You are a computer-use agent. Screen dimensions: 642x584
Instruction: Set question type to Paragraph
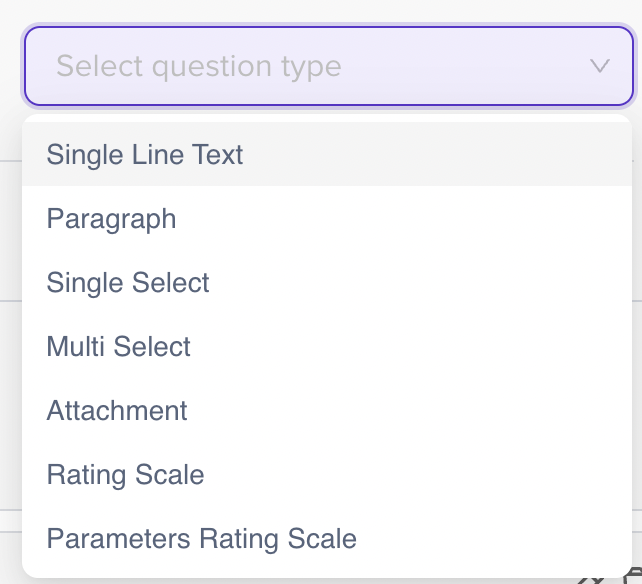(x=111, y=219)
